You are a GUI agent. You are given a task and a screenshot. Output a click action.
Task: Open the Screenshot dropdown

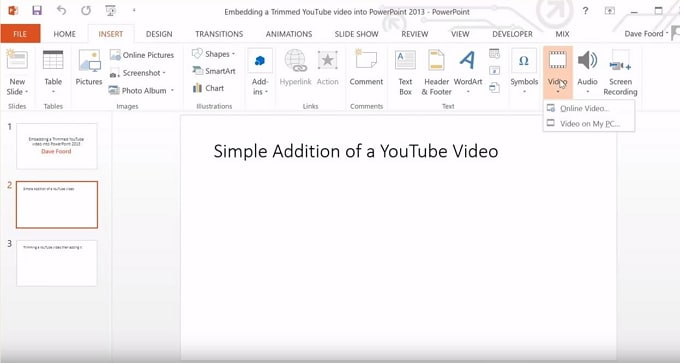[138, 73]
